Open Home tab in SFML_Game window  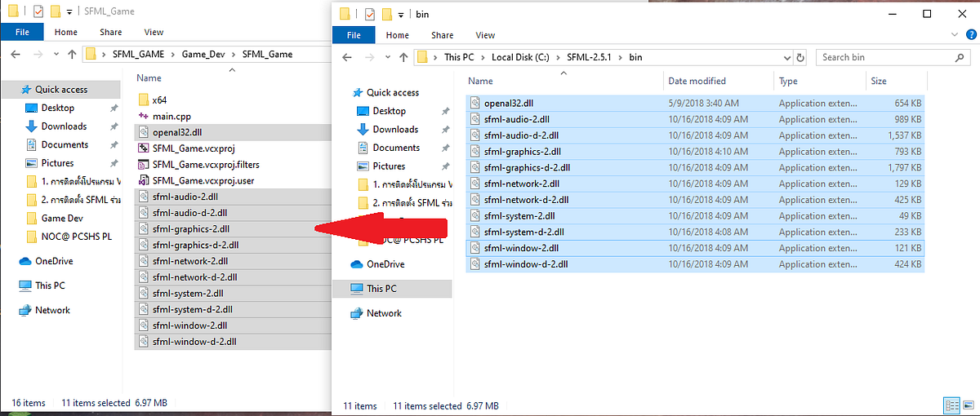pyautogui.click(x=66, y=32)
